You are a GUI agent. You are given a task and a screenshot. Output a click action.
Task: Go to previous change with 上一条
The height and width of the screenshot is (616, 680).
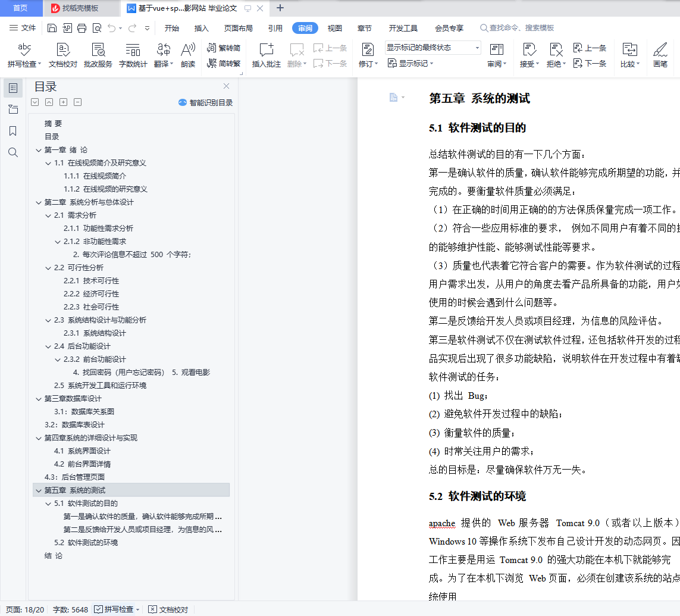[x=590, y=48]
